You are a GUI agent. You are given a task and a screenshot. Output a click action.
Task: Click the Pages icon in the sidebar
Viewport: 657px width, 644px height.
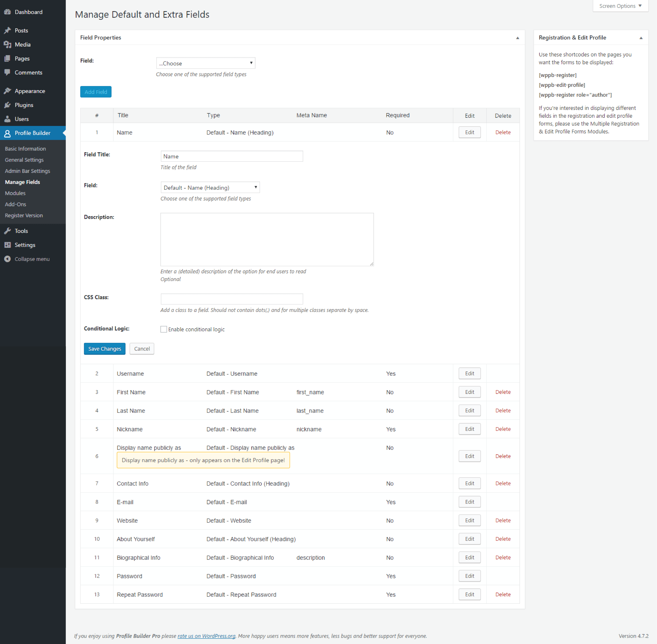coord(8,58)
